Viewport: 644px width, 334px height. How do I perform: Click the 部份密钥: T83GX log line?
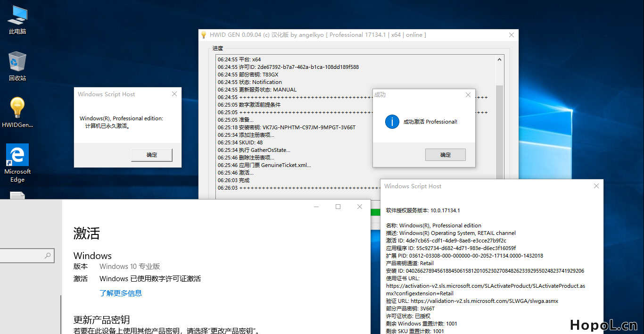pos(248,75)
